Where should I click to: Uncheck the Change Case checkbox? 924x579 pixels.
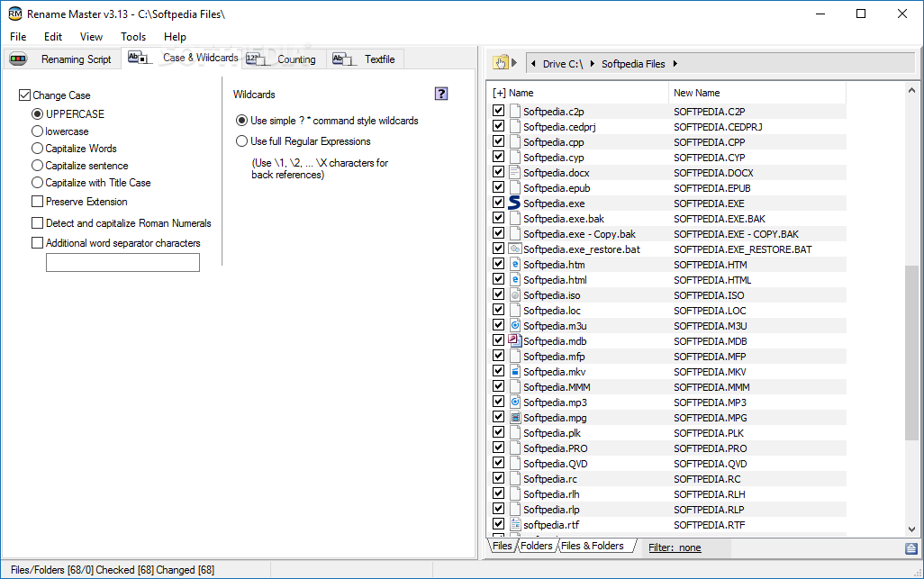click(24, 95)
